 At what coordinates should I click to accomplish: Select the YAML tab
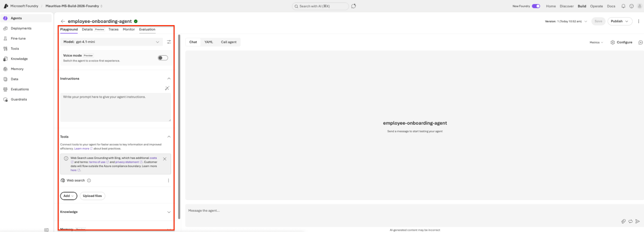209,42
